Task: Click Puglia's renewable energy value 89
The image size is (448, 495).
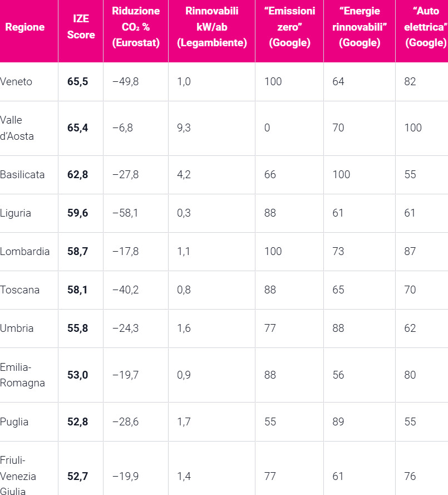Action: coord(338,422)
